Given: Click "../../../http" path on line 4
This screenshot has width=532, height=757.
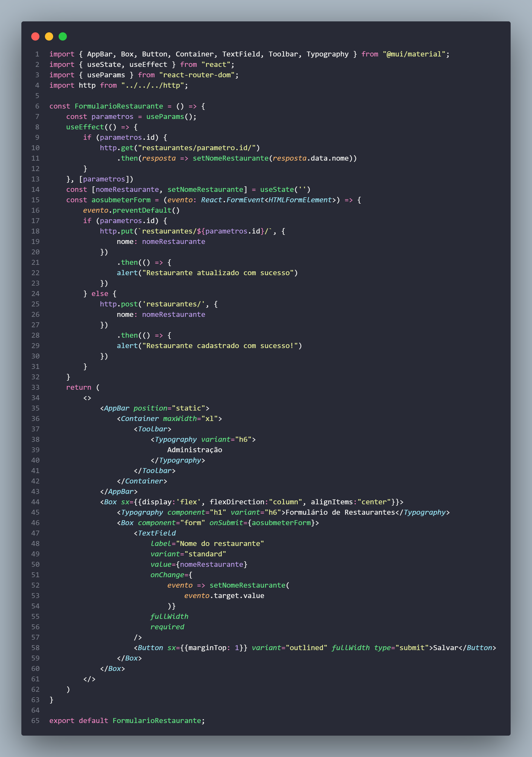Looking at the screenshot, I should coord(152,86).
